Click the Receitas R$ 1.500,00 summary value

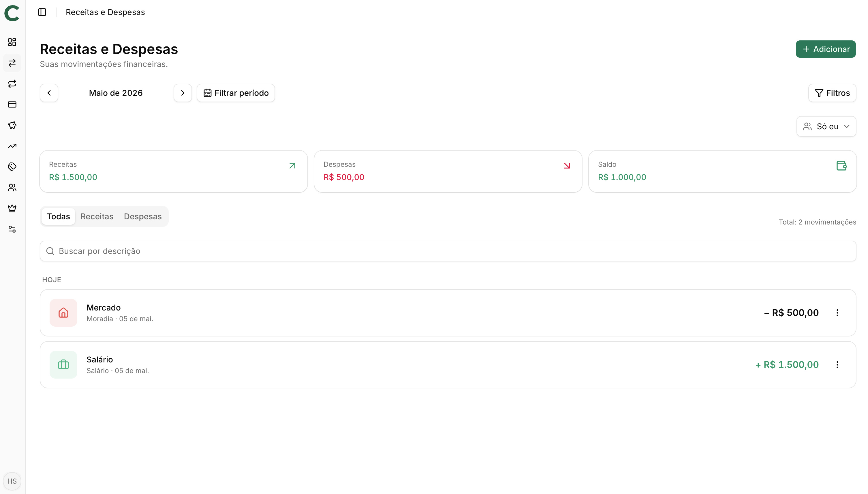click(73, 177)
